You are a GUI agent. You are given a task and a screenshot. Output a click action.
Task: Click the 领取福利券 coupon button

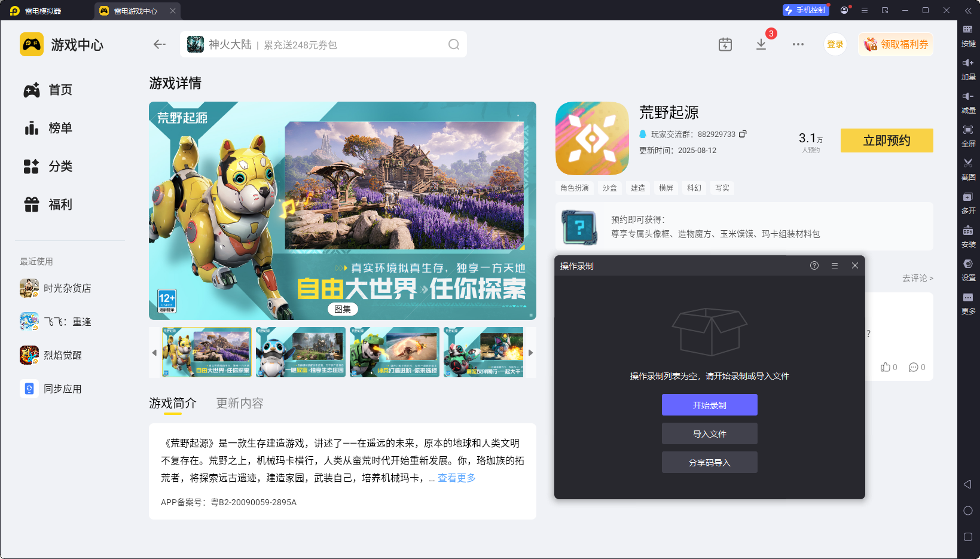point(896,44)
